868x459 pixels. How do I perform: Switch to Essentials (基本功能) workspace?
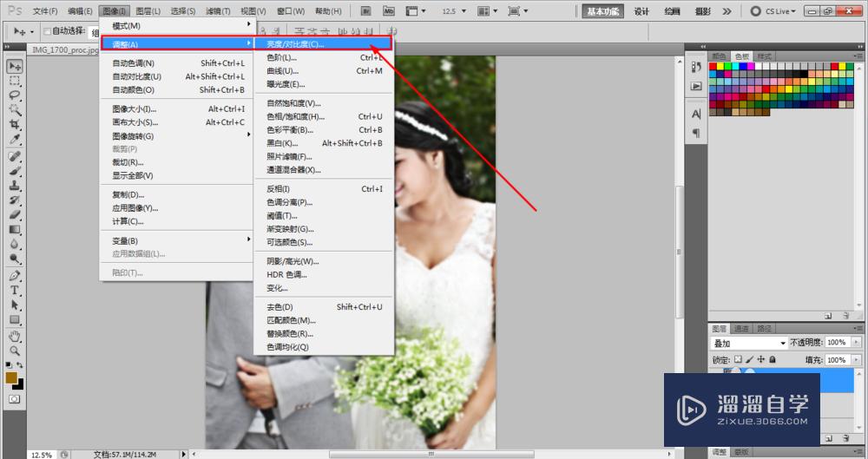(x=603, y=11)
